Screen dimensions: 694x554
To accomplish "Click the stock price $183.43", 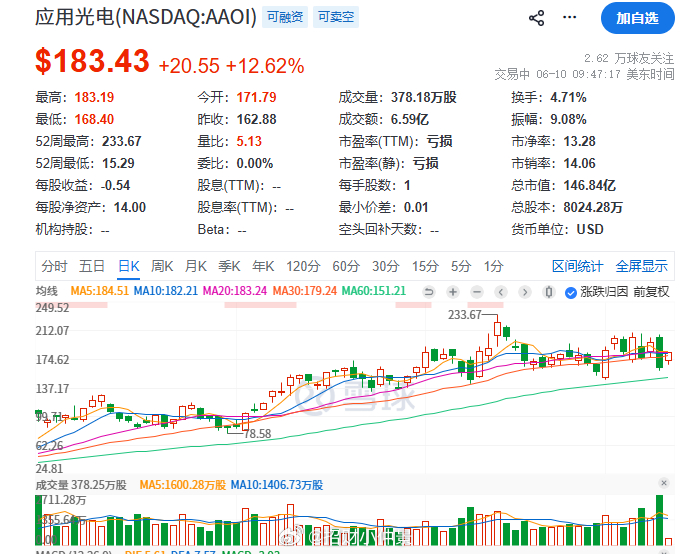I will point(93,61).
